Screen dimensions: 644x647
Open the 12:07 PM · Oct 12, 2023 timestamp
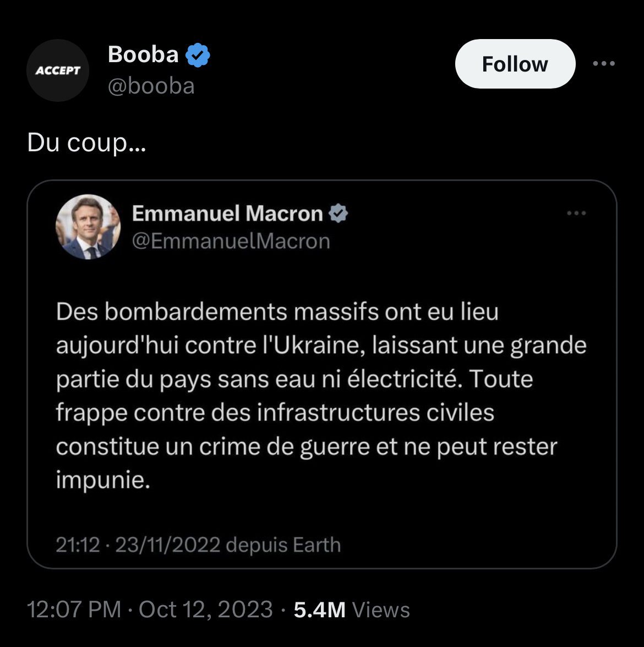(x=150, y=610)
